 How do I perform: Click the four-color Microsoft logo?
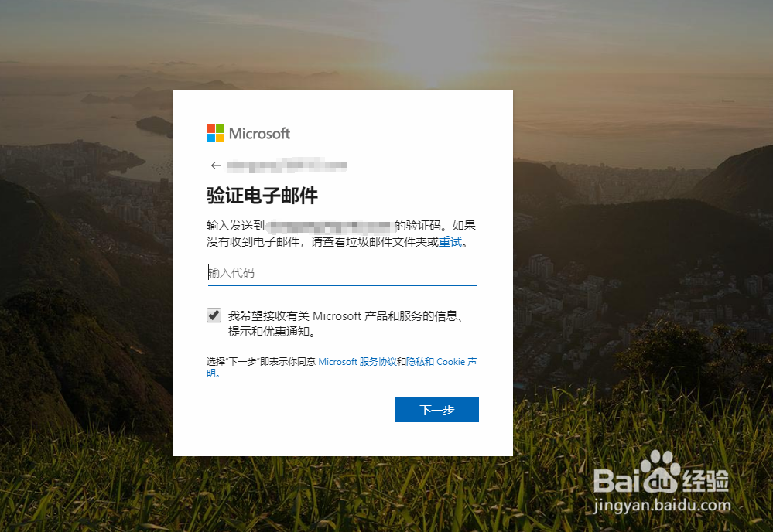215,133
